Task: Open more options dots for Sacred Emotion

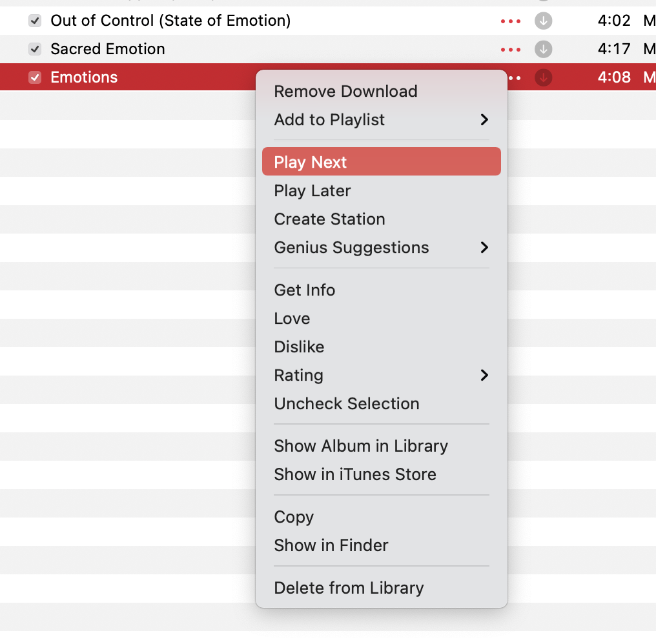Action: 511,49
